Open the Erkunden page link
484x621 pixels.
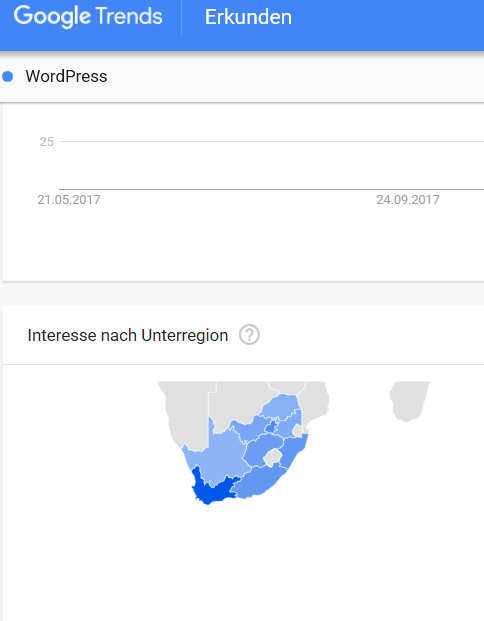tap(248, 17)
